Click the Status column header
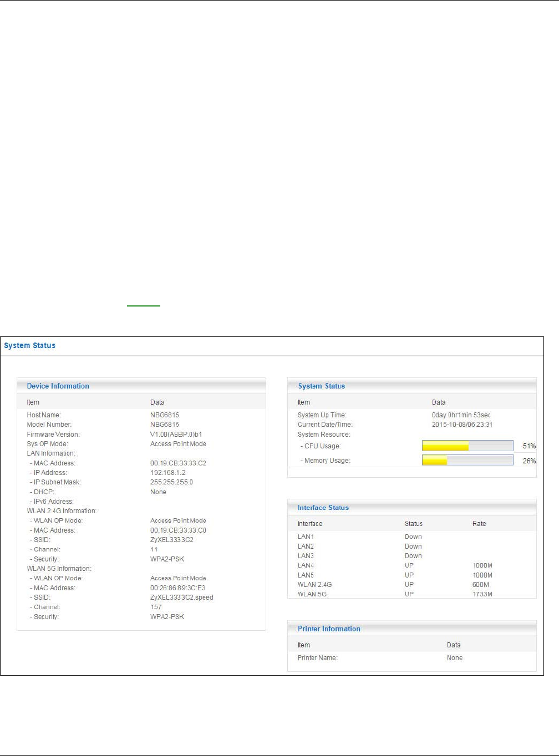The height and width of the screenshot is (756, 559). (414, 524)
